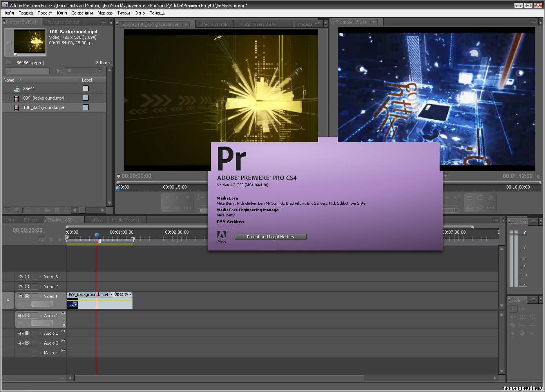Switch to the Media Browser tab
The width and height of the screenshot is (545, 392).
[126, 220]
